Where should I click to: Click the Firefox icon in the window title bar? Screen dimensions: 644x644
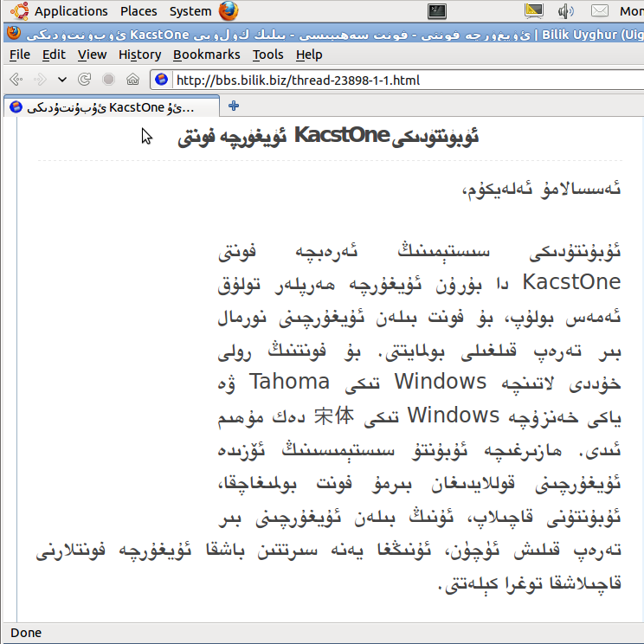point(14,33)
